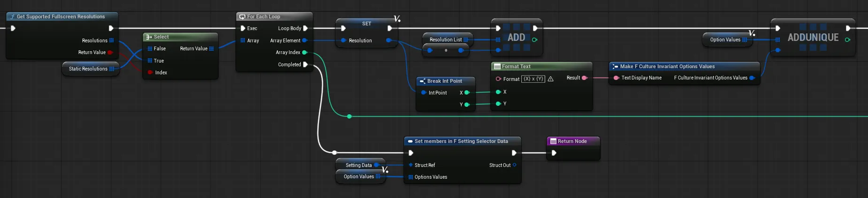Click the red Index pin on the Select node
The width and height of the screenshot is (868, 198).
point(150,72)
